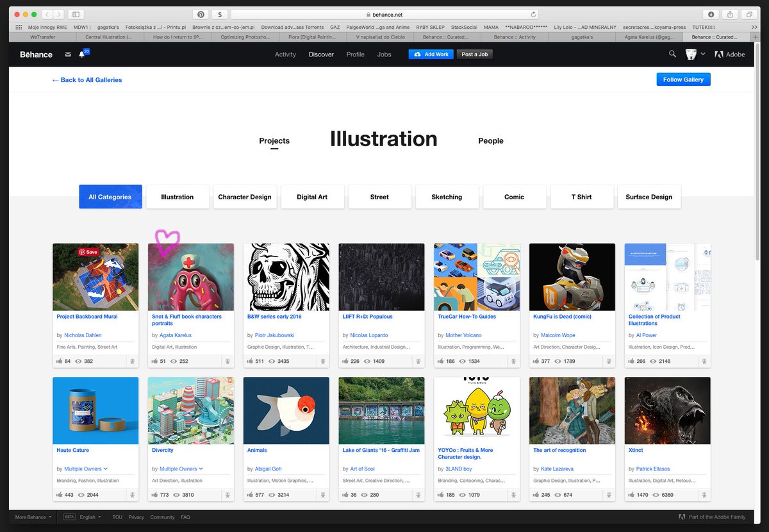Image resolution: width=769 pixels, height=532 pixels.
Task: Open the English language dropdown in footer
Action: click(90, 517)
